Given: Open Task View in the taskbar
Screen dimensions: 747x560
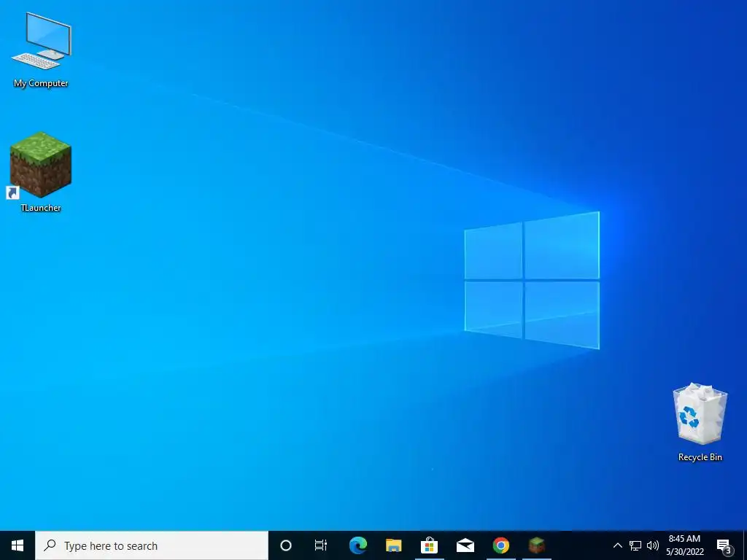Looking at the screenshot, I should 321,545.
